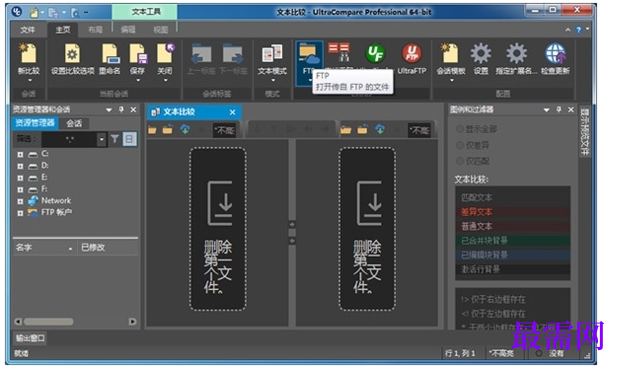Open dropdown arrow under 保存
Screen dimensions: 623x367
point(138,80)
